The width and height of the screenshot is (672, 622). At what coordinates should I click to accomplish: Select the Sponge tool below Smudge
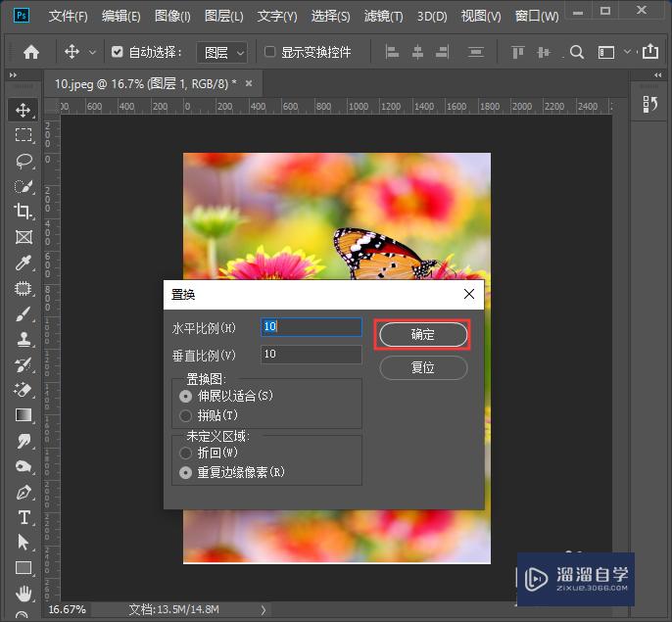click(24, 466)
